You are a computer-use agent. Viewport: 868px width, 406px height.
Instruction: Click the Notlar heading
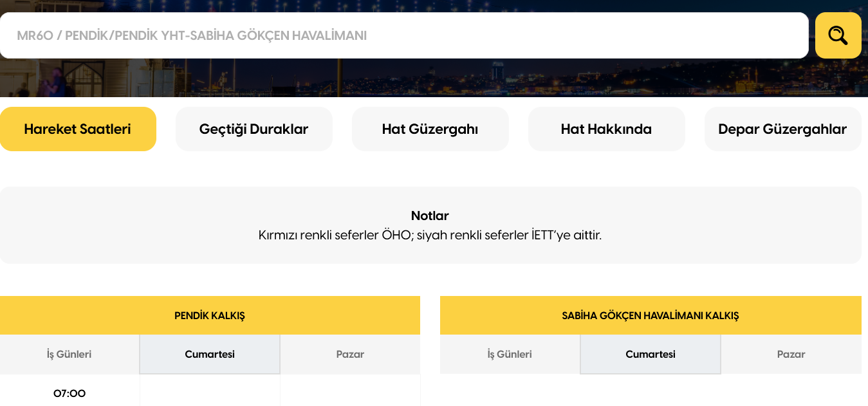pyautogui.click(x=430, y=216)
